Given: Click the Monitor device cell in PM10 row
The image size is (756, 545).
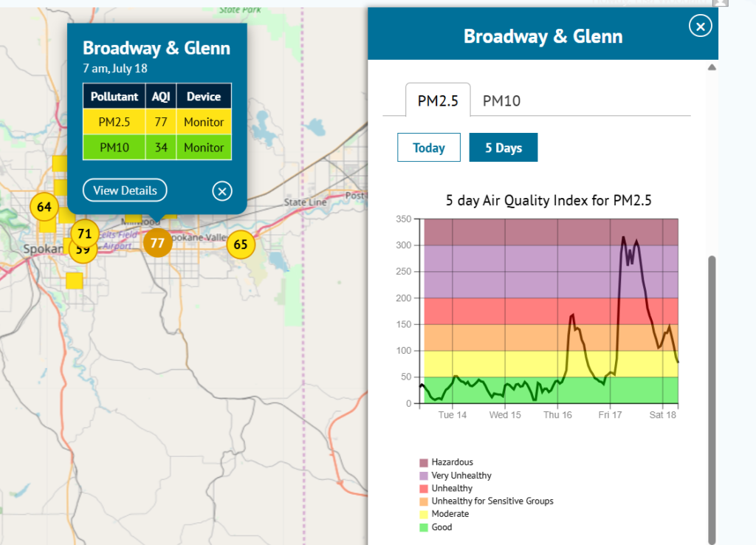Looking at the screenshot, I should (204, 147).
